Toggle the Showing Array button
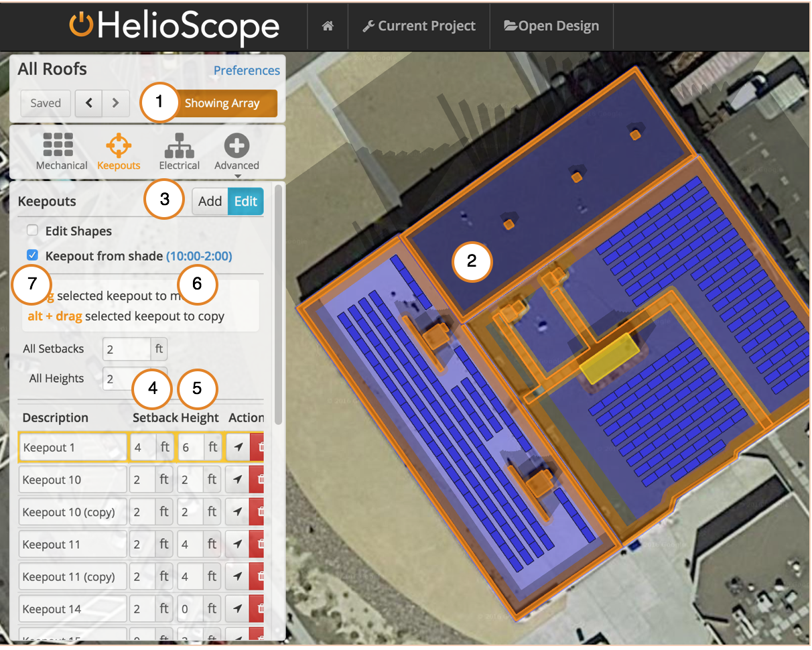The height and width of the screenshot is (650, 812). pyautogui.click(x=221, y=103)
